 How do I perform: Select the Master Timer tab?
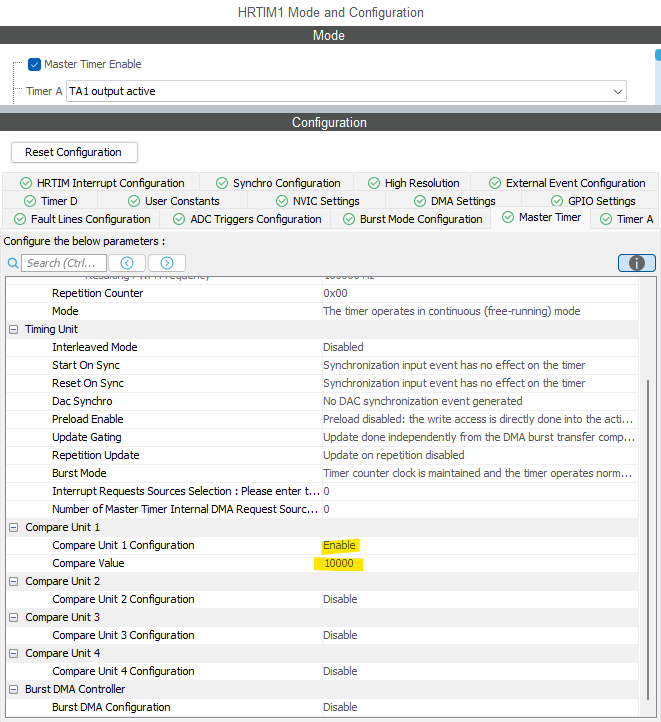tap(541, 217)
